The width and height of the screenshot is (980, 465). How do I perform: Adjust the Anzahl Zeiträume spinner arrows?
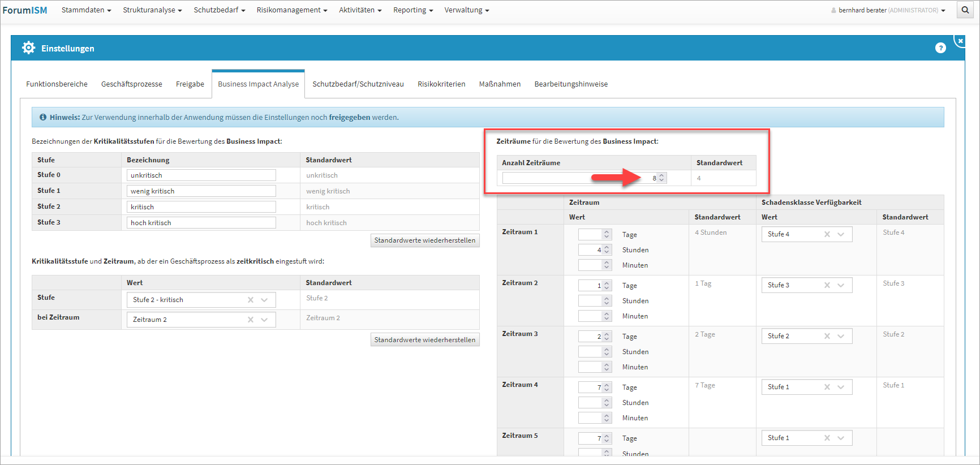pyautogui.click(x=661, y=178)
